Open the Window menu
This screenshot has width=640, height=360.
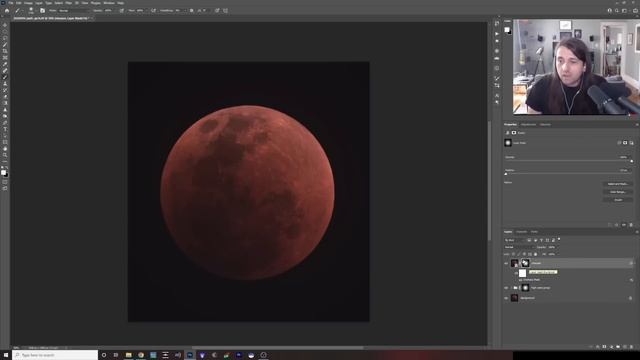pos(109,3)
